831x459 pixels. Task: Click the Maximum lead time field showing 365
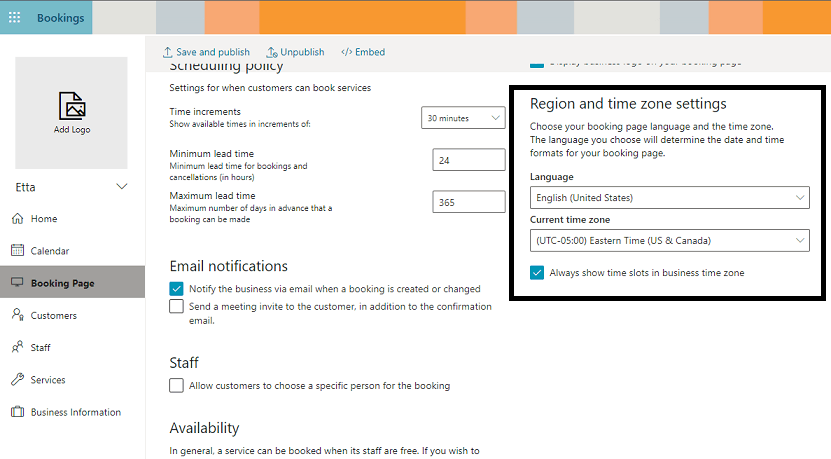[x=469, y=202]
